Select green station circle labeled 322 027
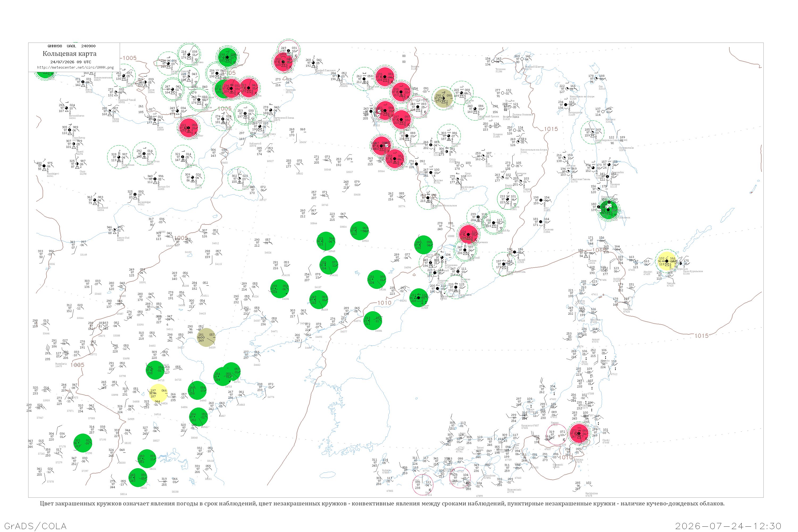 (x=83, y=443)
